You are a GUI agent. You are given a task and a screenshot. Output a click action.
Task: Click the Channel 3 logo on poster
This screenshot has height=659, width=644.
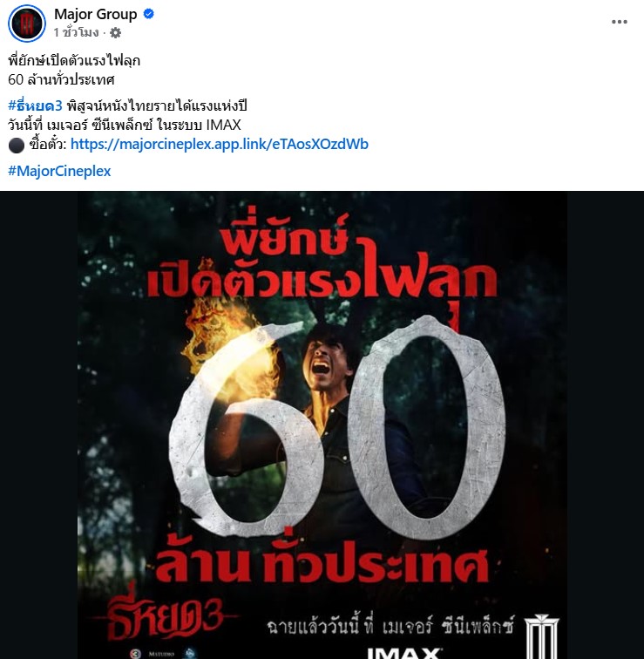[135, 654]
